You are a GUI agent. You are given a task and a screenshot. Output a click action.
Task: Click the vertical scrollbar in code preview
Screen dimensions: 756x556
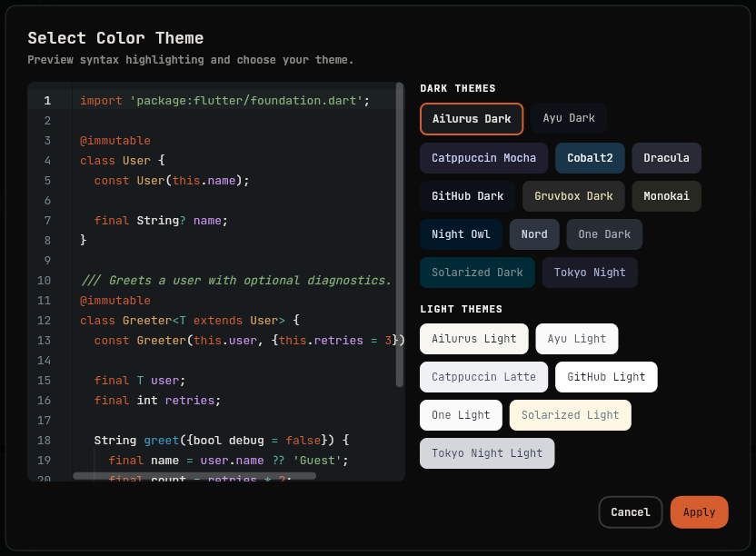tap(399, 234)
